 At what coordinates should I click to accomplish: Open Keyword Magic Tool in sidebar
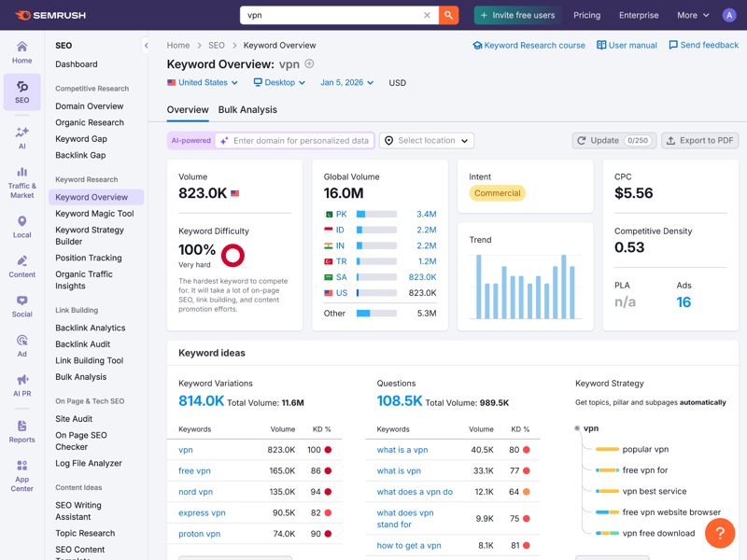(x=94, y=214)
